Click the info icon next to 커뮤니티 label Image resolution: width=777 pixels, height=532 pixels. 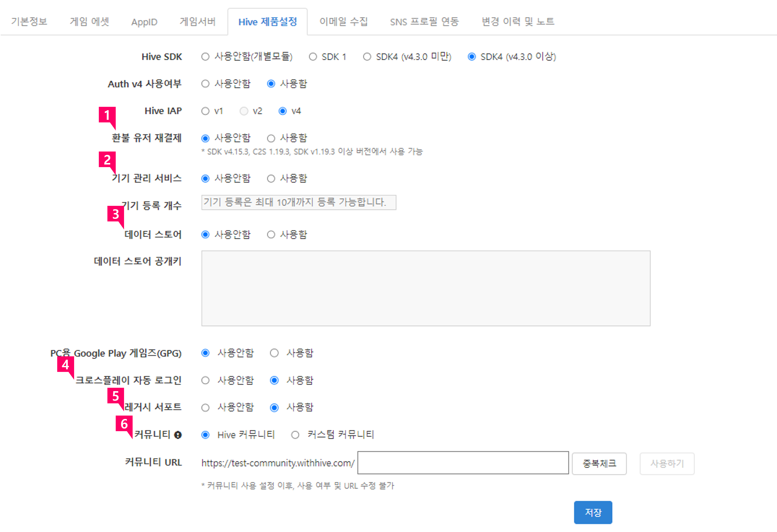(178, 435)
